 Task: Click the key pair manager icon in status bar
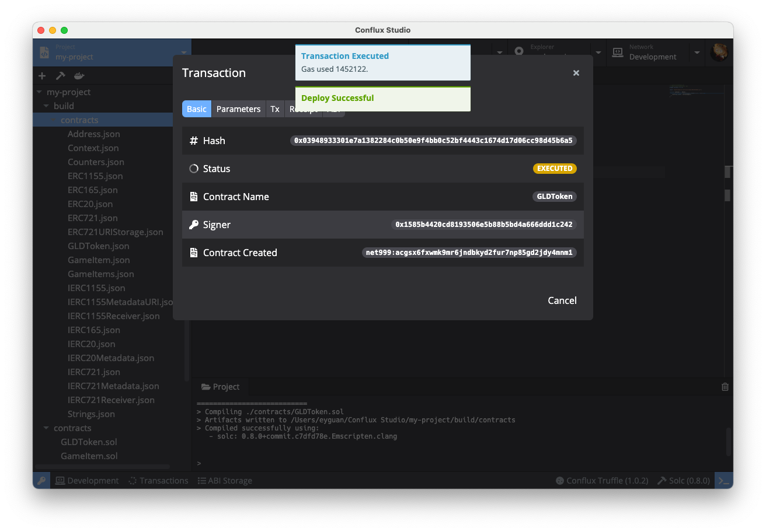click(41, 481)
